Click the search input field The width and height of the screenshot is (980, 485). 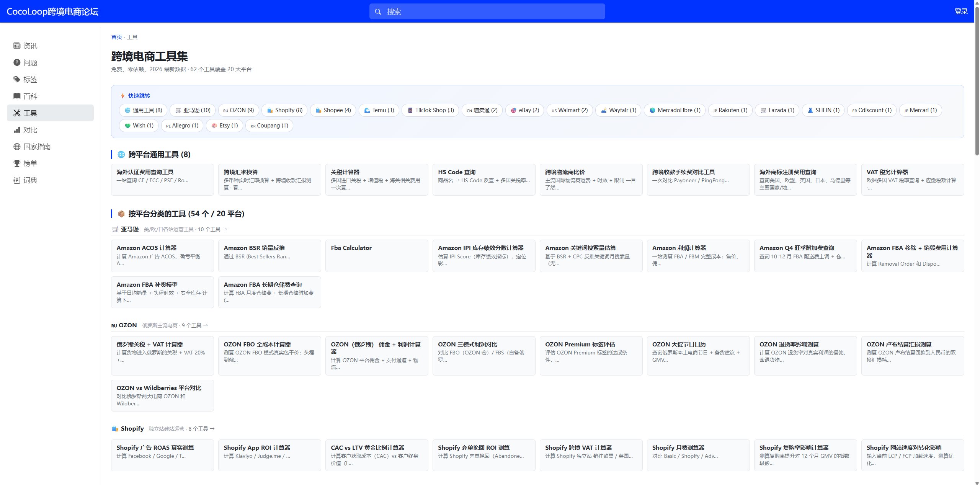tap(487, 11)
